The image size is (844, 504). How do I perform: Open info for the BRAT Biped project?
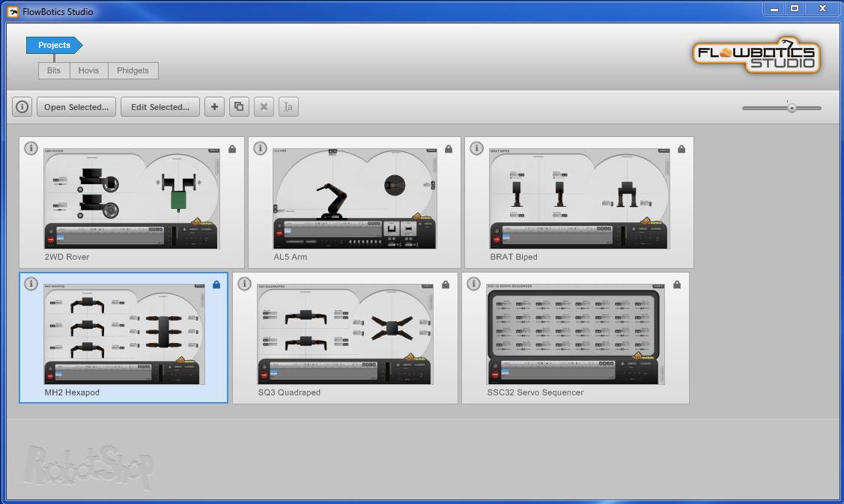tap(476, 148)
